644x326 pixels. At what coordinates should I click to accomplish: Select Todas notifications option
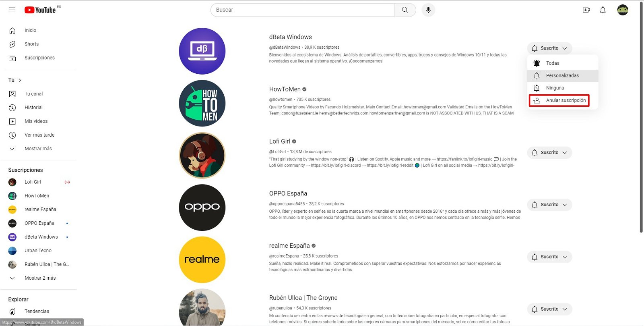[x=563, y=63]
